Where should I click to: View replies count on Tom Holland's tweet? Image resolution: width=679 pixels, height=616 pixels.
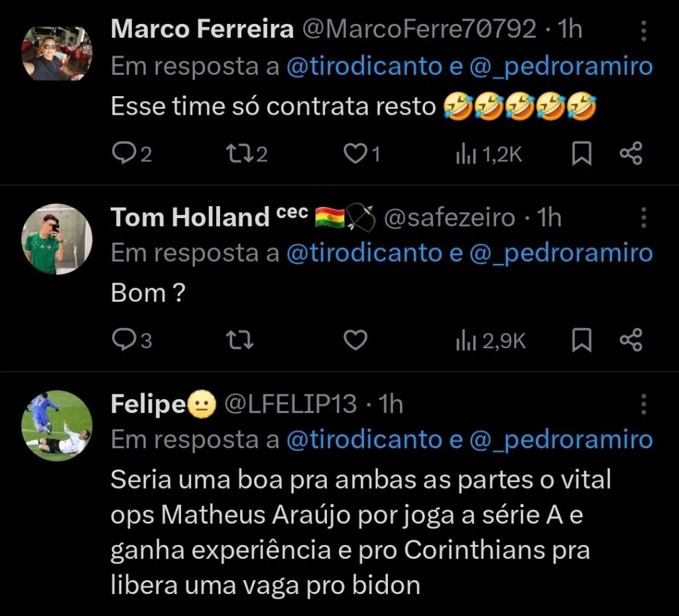click(127, 340)
